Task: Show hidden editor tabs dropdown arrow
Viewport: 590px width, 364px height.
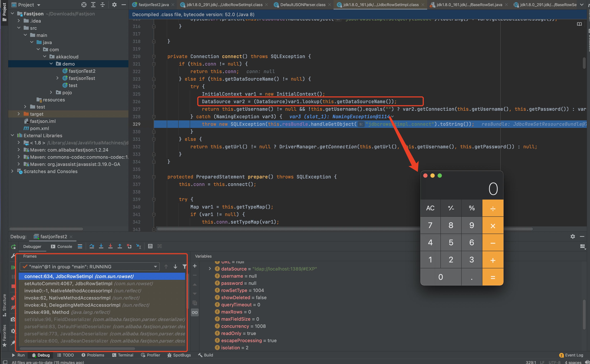Action: [x=582, y=5]
